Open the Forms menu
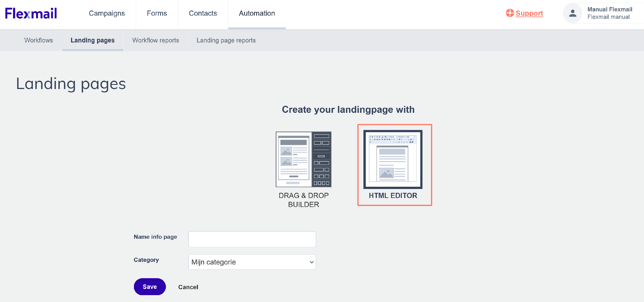 [x=157, y=13]
